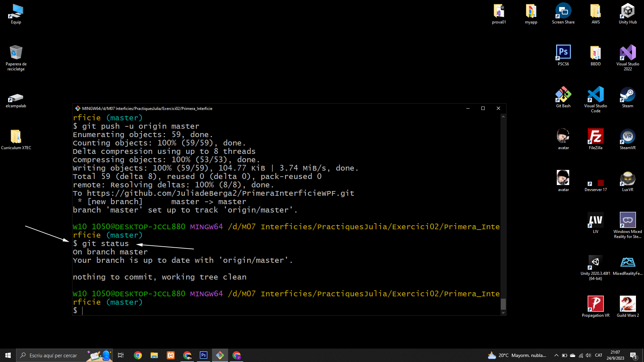Click the Windows search box
Screen dimensions: 644x362
[53, 355]
